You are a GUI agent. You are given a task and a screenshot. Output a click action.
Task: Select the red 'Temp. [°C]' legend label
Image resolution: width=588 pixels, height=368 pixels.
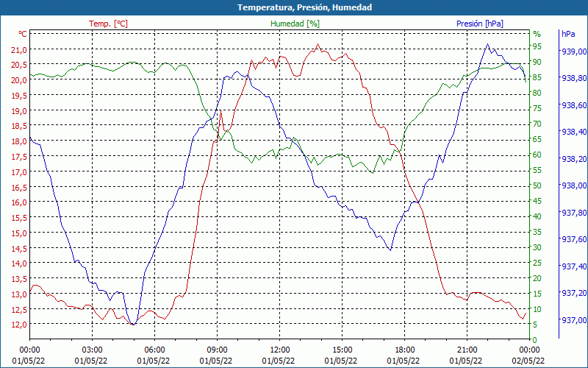108,24
